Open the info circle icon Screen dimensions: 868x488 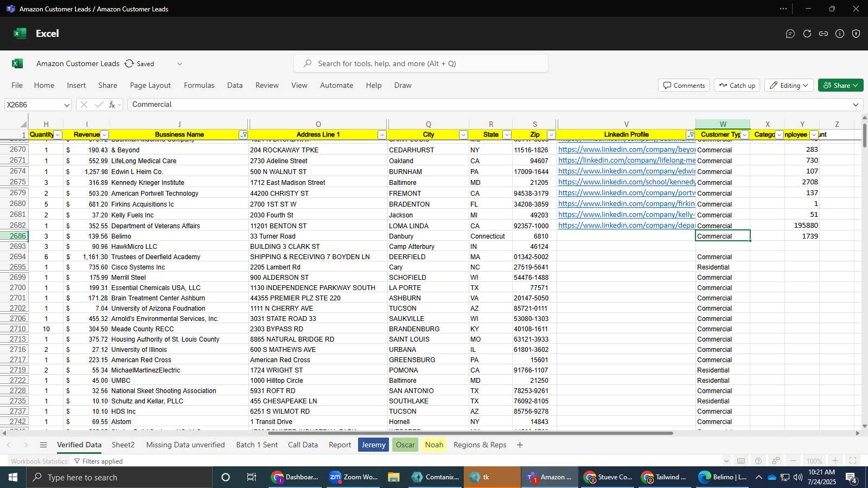840,34
